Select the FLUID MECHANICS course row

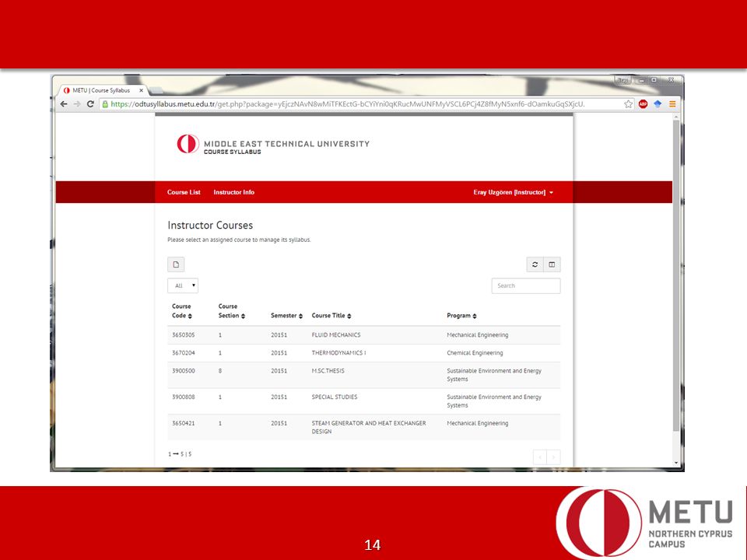pyautogui.click(x=364, y=335)
